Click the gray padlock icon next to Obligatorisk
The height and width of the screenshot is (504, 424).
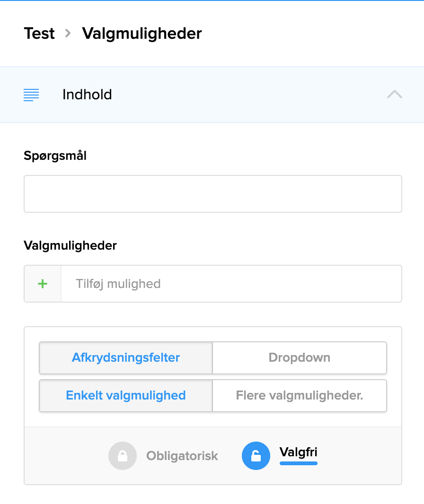(122, 456)
